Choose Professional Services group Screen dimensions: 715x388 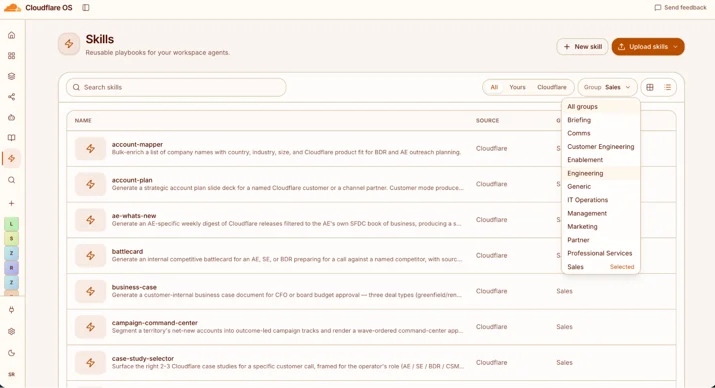tap(601, 253)
